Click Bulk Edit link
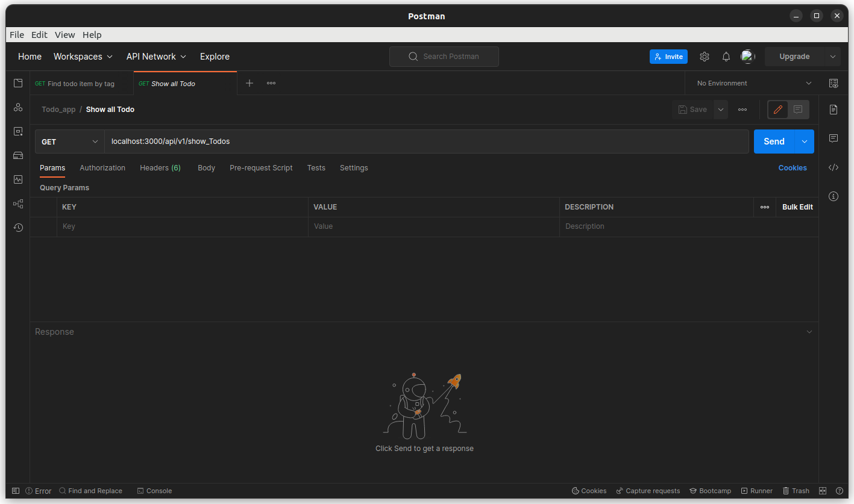 [797, 207]
